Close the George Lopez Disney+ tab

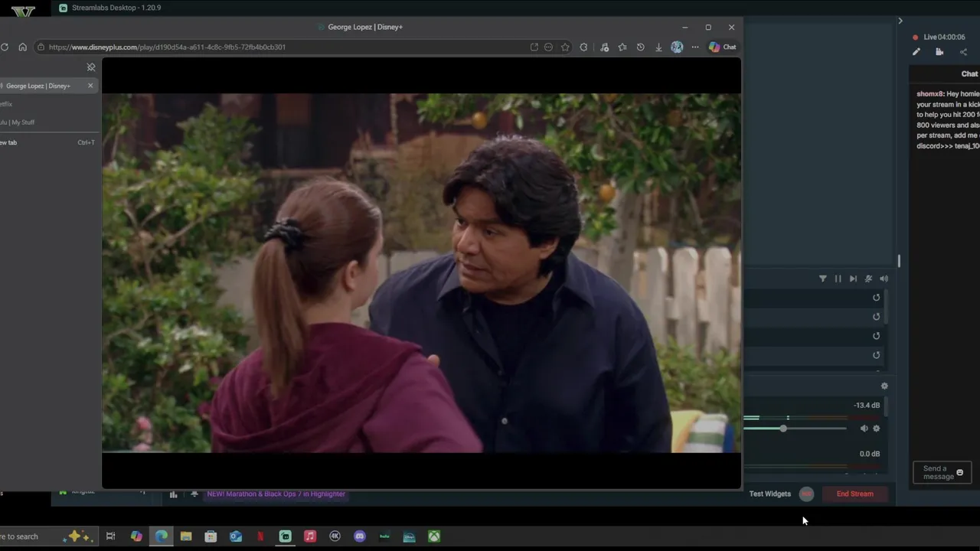tap(90, 86)
